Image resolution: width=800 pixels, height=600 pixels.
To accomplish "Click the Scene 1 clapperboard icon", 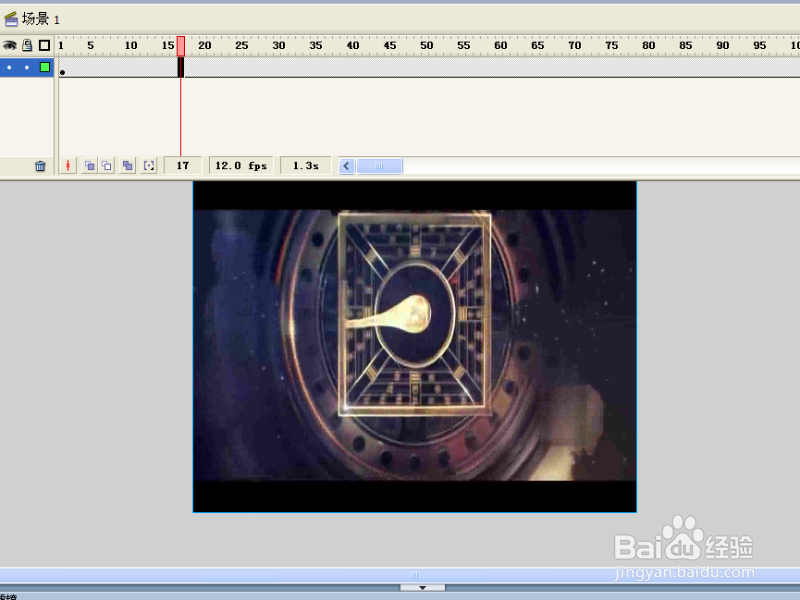I will (11, 19).
